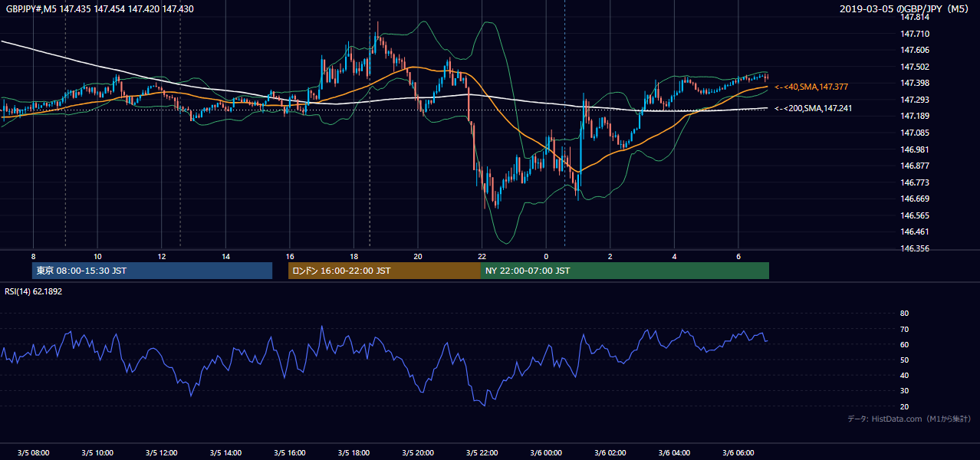Click the 3/6 02:00 bottom time label

610,452
